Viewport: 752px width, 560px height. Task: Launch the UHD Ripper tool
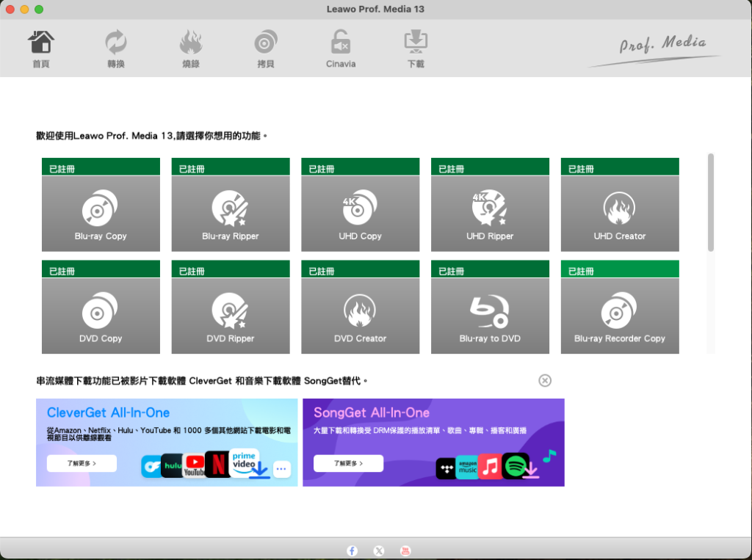click(490, 213)
